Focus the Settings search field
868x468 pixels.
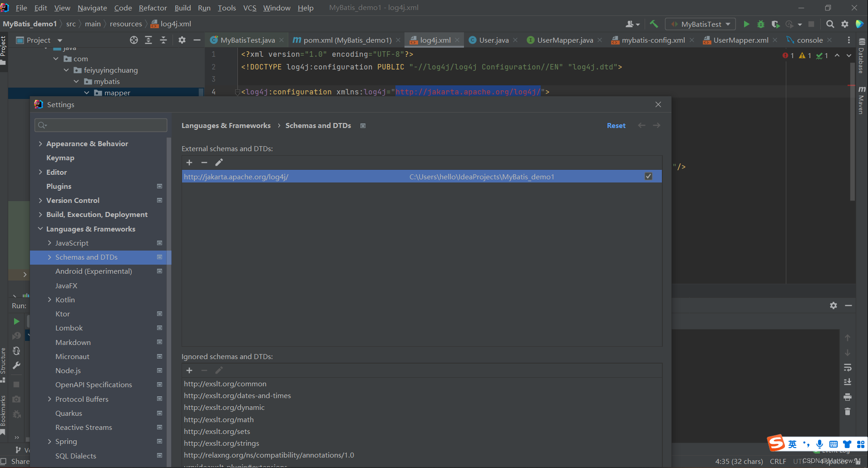[x=101, y=125]
